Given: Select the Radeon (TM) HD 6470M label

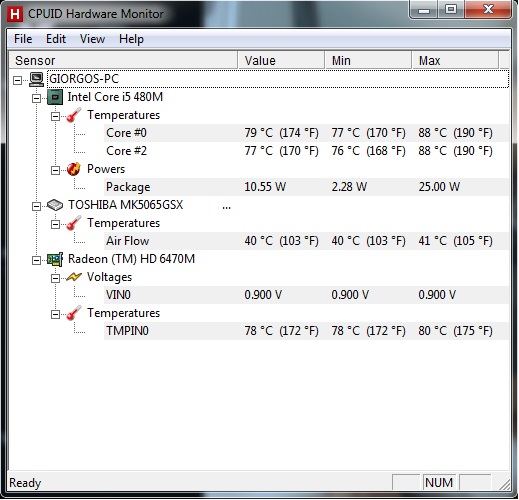Looking at the screenshot, I should pos(131,259).
